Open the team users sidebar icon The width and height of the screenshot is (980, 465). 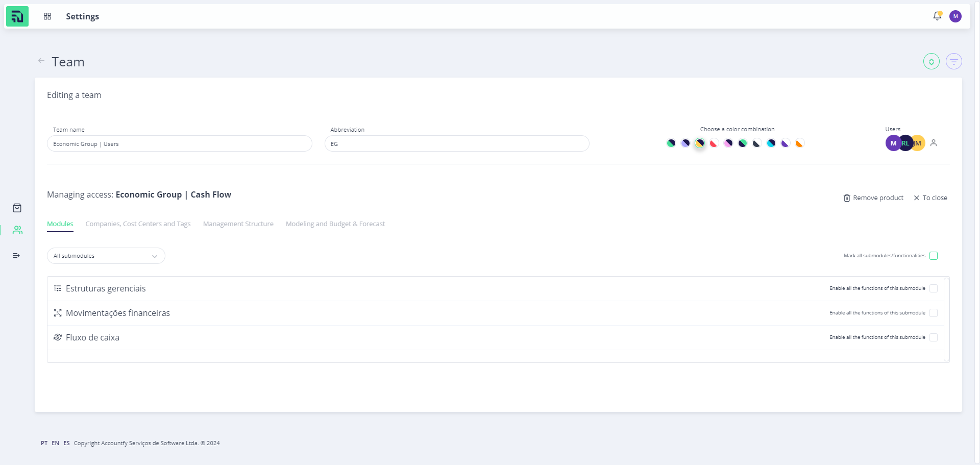(17, 230)
